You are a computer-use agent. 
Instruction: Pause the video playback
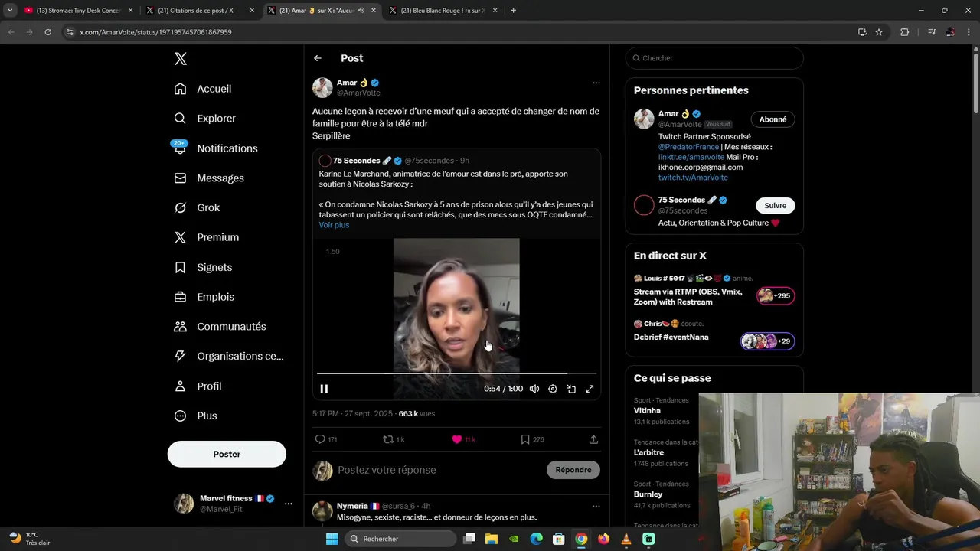(324, 389)
